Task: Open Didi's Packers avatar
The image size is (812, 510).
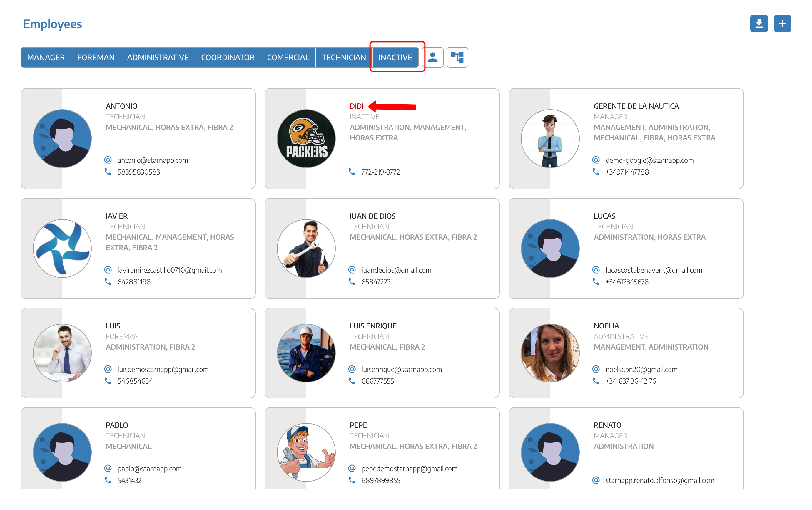Action: coord(306,138)
